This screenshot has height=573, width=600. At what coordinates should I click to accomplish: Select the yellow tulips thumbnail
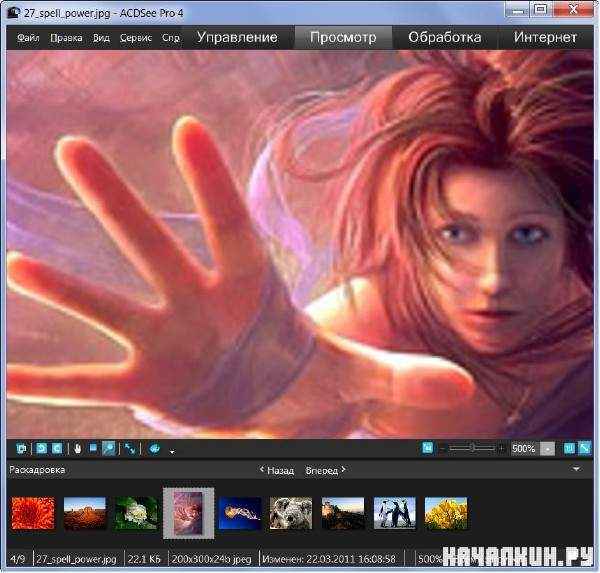pyautogui.click(x=446, y=513)
